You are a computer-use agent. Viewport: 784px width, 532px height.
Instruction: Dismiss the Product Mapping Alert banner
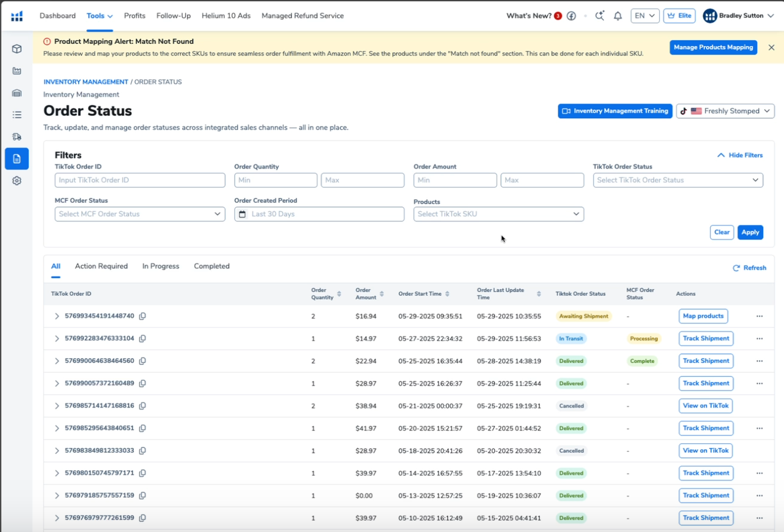pos(771,47)
